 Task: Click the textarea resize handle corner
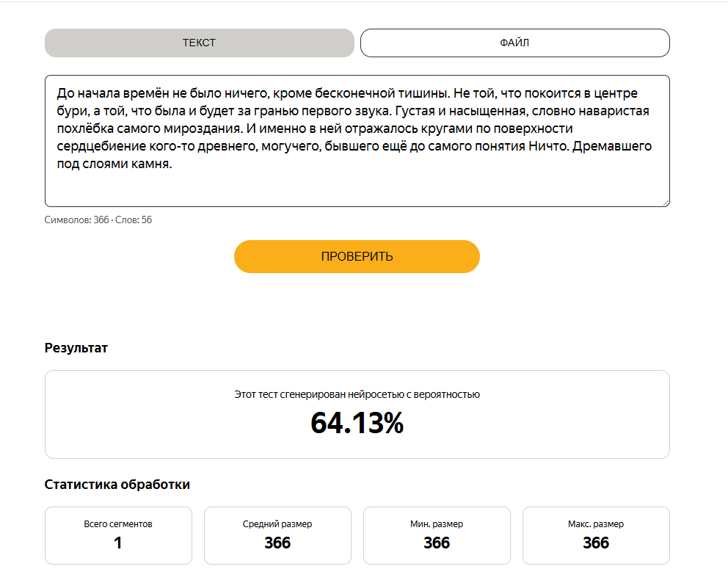coord(666,203)
